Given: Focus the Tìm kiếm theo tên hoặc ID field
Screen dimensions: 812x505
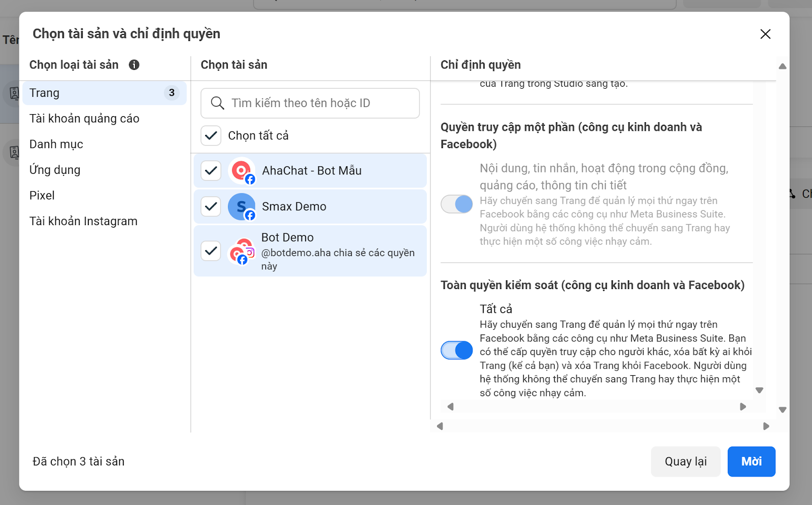Looking at the screenshot, I should [310, 103].
